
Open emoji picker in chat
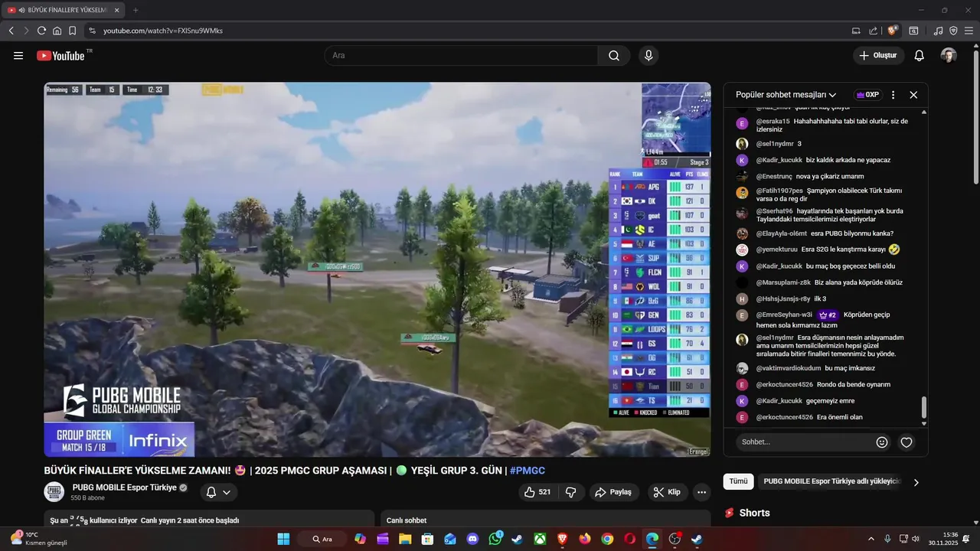[x=882, y=442]
